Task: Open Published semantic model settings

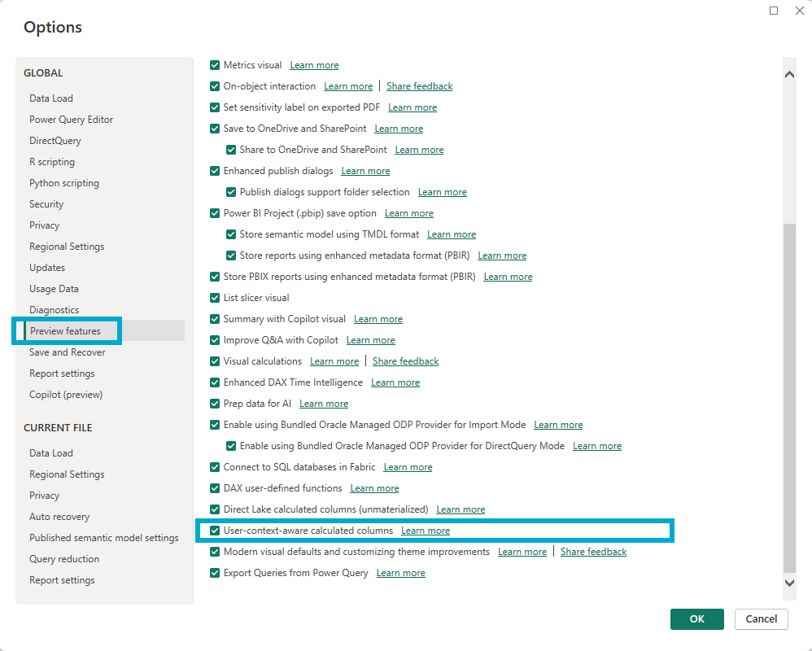Action: tap(104, 538)
